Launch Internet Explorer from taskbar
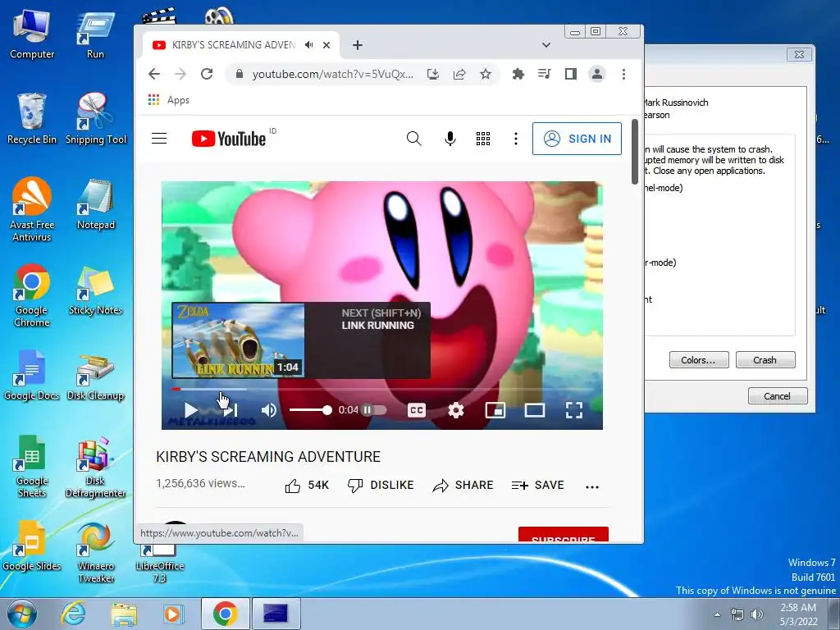Viewport: 840px width, 630px height. [73, 614]
